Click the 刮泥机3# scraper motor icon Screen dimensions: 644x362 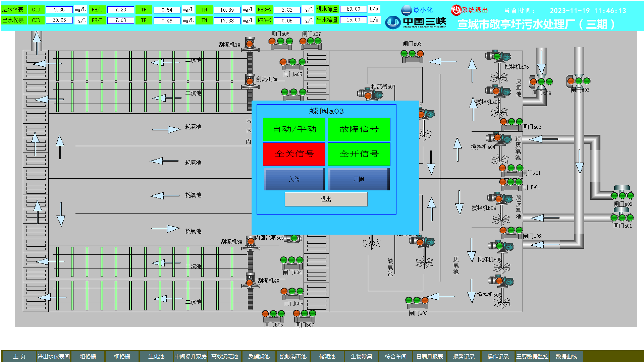(251, 241)
